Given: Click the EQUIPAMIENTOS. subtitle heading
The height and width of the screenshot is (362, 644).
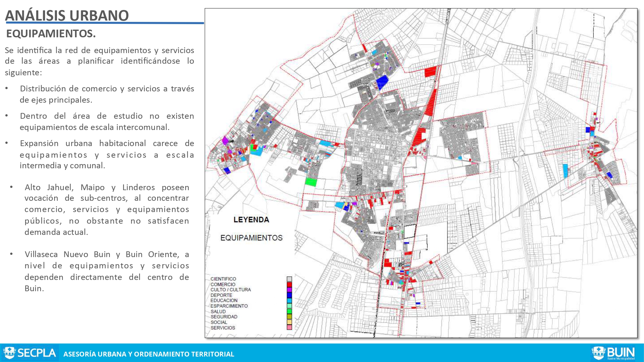Looking at the screenshot, I should coord(51,33).
